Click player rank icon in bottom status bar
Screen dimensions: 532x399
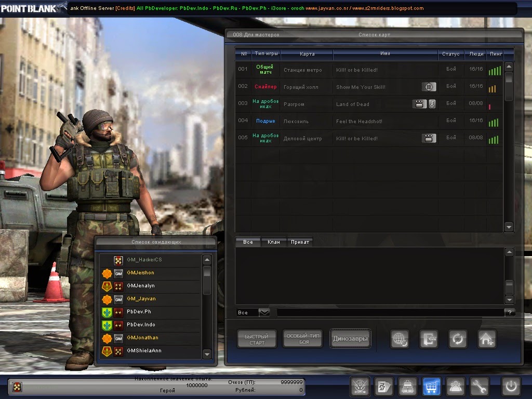(x=17, y=387)
